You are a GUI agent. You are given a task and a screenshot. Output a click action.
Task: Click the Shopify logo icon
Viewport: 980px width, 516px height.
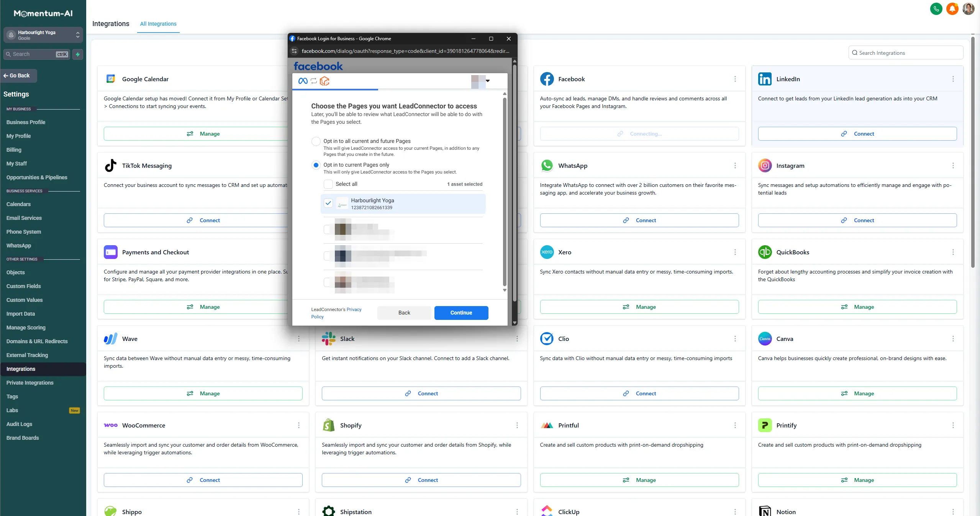tap(329, 425)
